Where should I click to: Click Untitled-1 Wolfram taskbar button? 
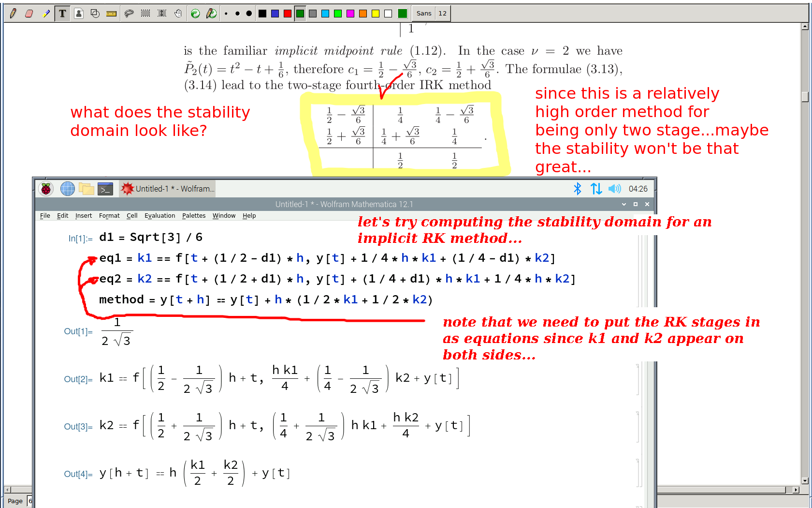coord(168,189)
